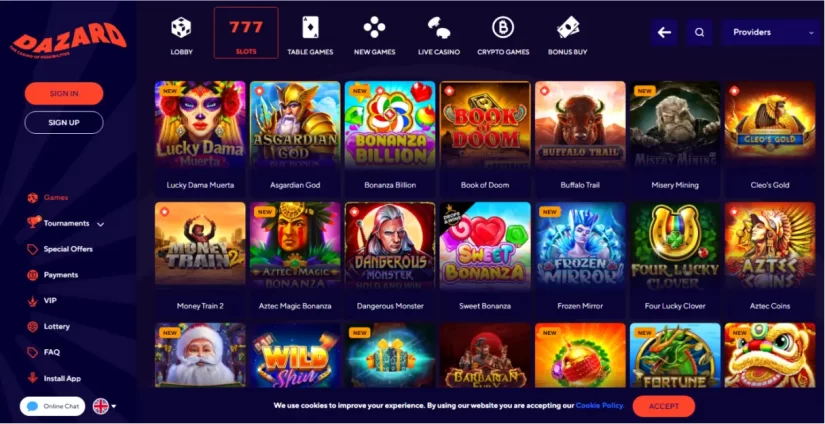The image size is (825, 424).
Task: Click the Sign In button
Action: pyautogui.click(x=64, y=94)
